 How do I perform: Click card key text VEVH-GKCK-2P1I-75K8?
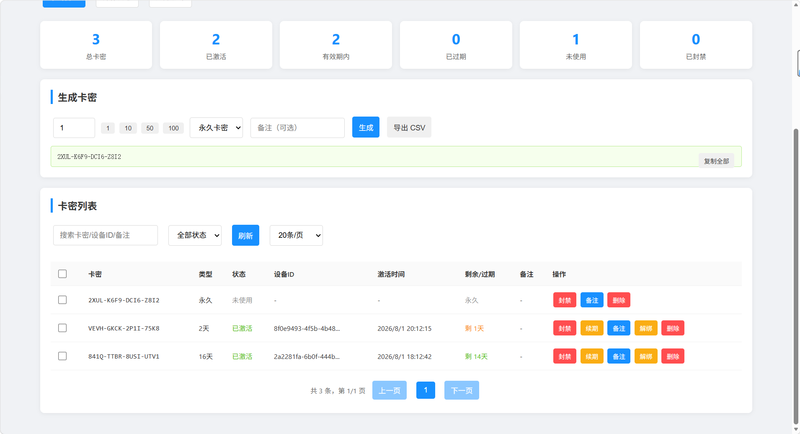(123, 328)
